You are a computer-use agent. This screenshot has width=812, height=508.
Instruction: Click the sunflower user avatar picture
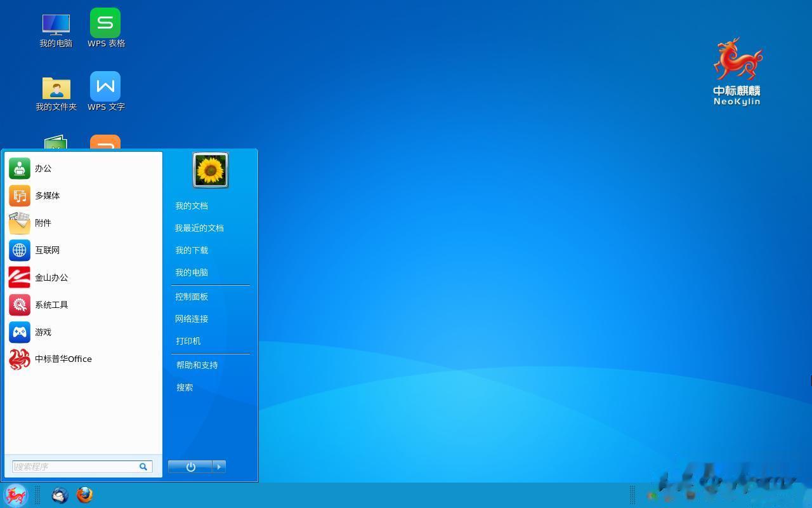[211, 170]
